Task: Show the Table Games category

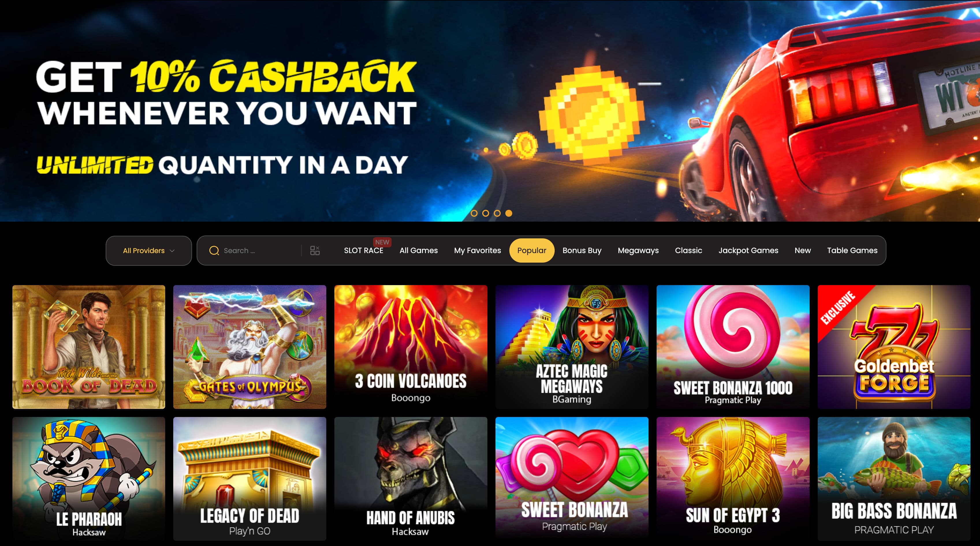Action: (x=852, y=250)
